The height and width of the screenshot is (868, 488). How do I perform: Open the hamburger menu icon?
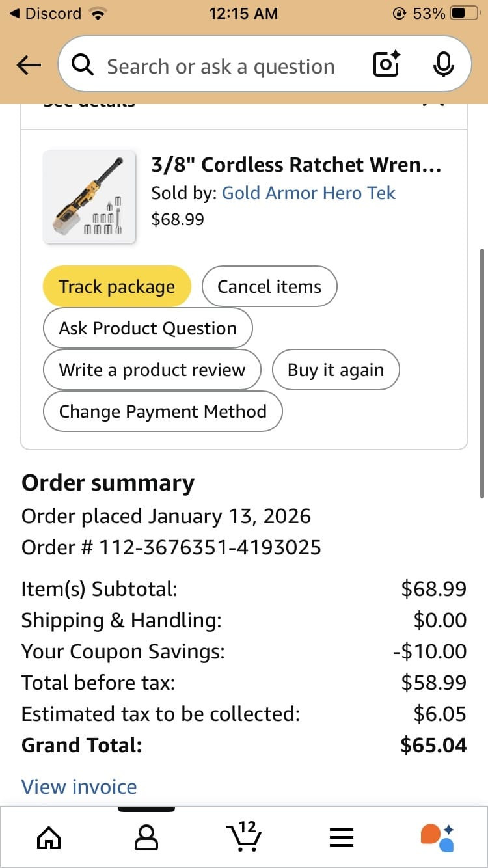point(340,837)
